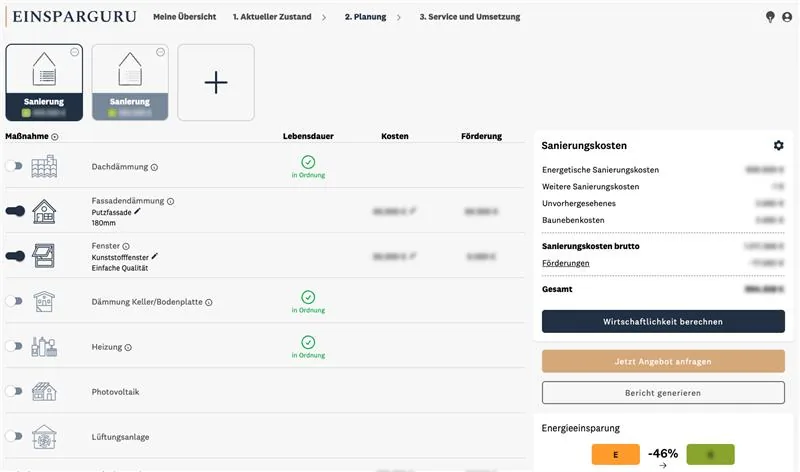Image resolution: width=800 pixels, height=472 pixels.
Task: Open 1. Aktueller Zustand step
Action: 272,17
